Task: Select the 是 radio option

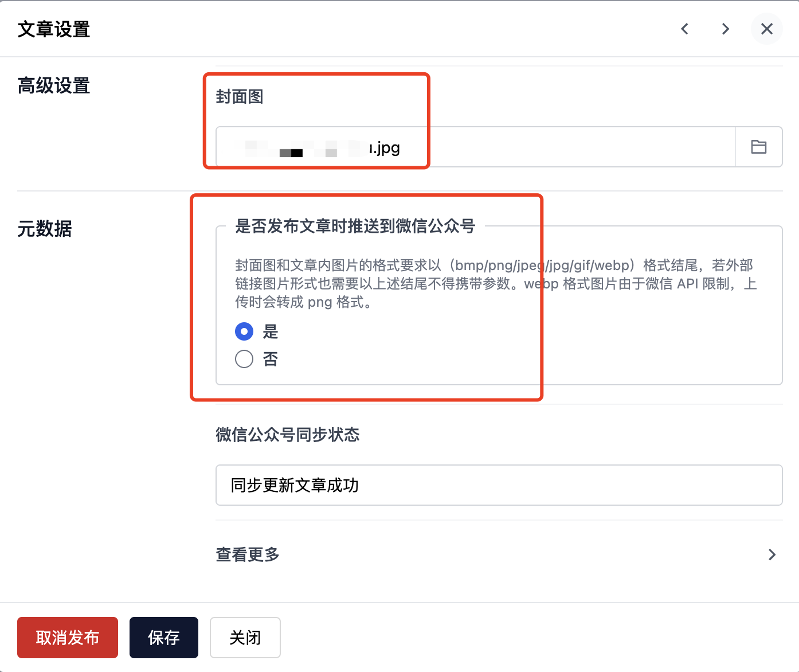Action: [244, 331]
